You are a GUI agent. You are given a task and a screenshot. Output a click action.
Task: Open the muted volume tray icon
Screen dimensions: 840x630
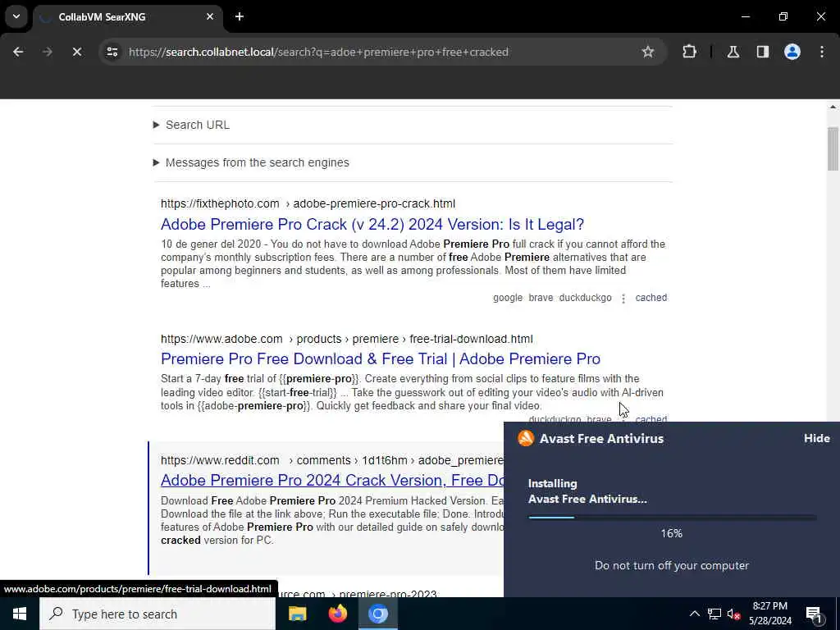734,614
